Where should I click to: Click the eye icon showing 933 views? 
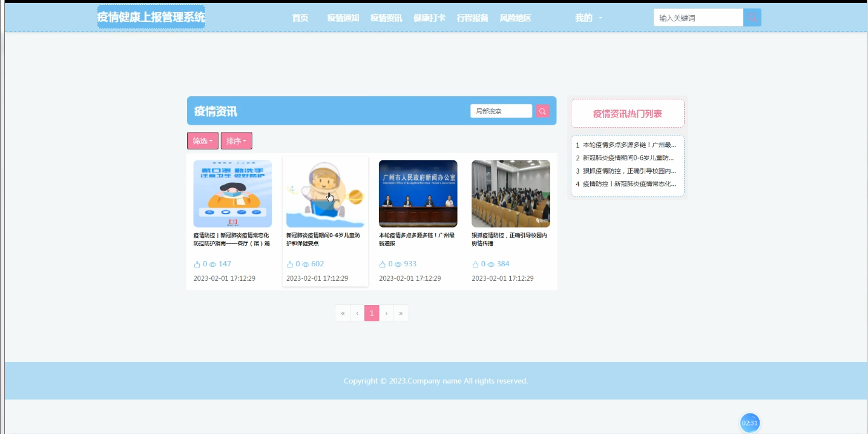tap(398, 264)
